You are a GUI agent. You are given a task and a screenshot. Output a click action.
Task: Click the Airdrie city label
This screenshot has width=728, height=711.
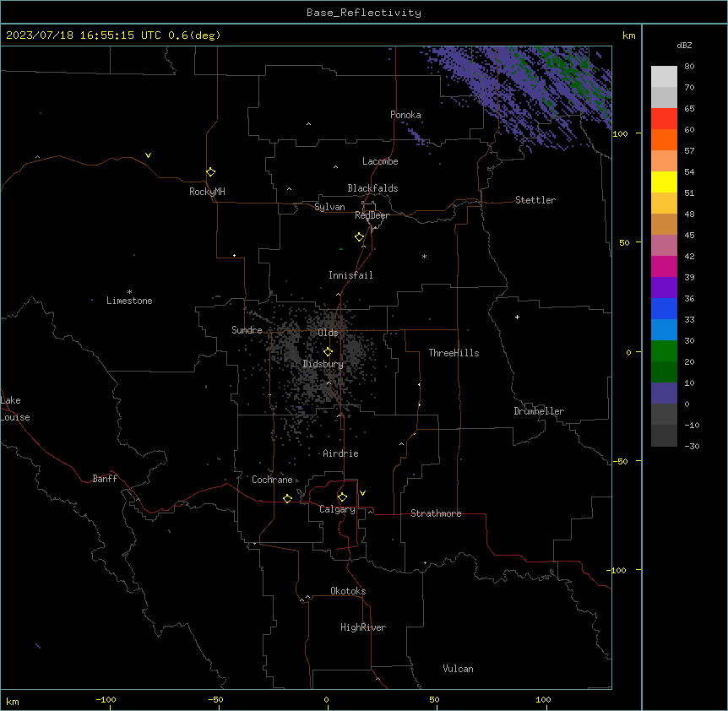point(341,453)
